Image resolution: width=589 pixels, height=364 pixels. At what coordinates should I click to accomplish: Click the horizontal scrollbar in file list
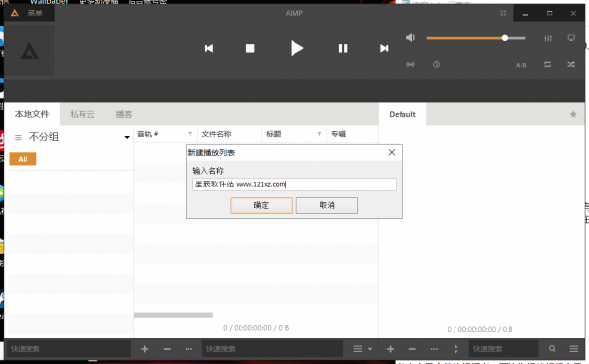pyautogui.click(x=174, y=315)
